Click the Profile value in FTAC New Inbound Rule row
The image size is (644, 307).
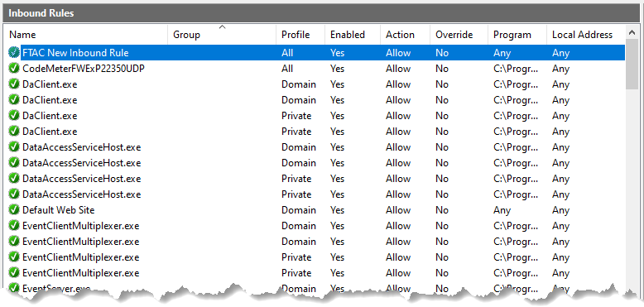click(287, 53)
